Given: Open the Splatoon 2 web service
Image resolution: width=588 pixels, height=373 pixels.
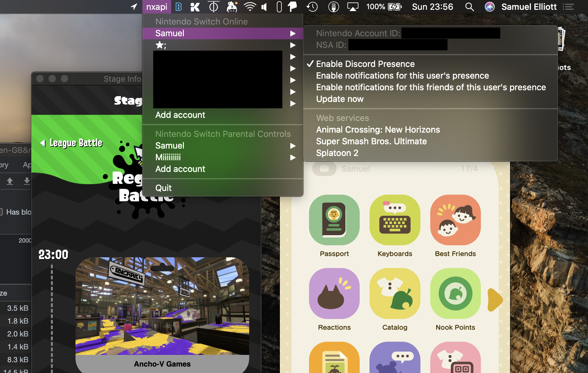Looking at the screenshot, I should [337, 153].
